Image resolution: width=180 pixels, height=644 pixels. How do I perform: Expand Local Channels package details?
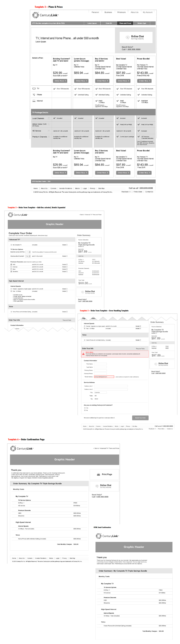[x=49, y=118]
